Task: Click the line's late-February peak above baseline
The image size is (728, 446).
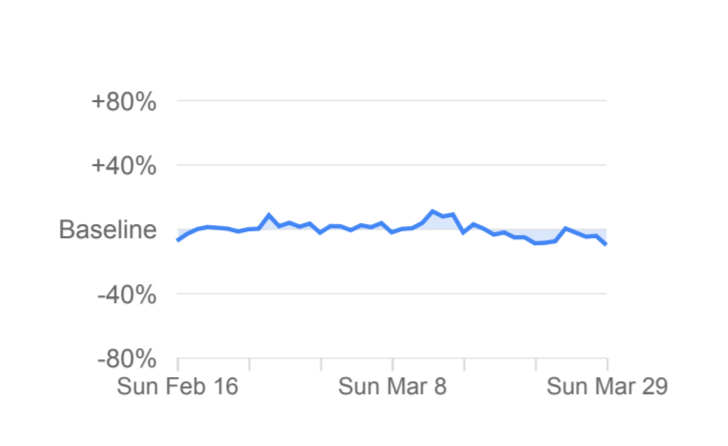Action: click(269, 215)
